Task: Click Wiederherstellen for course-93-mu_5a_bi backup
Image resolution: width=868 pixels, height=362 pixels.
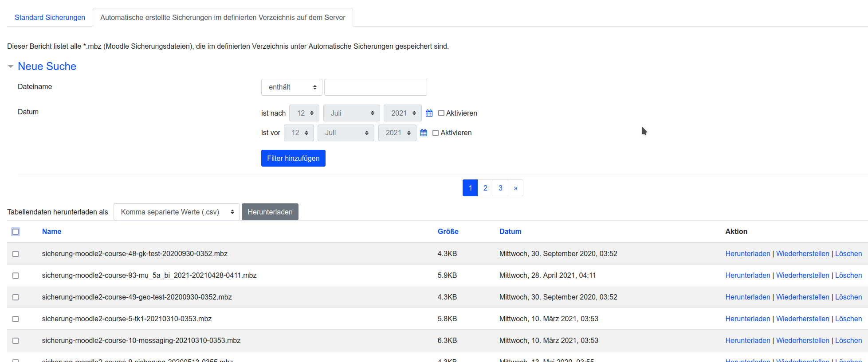Action: point(802,276)
